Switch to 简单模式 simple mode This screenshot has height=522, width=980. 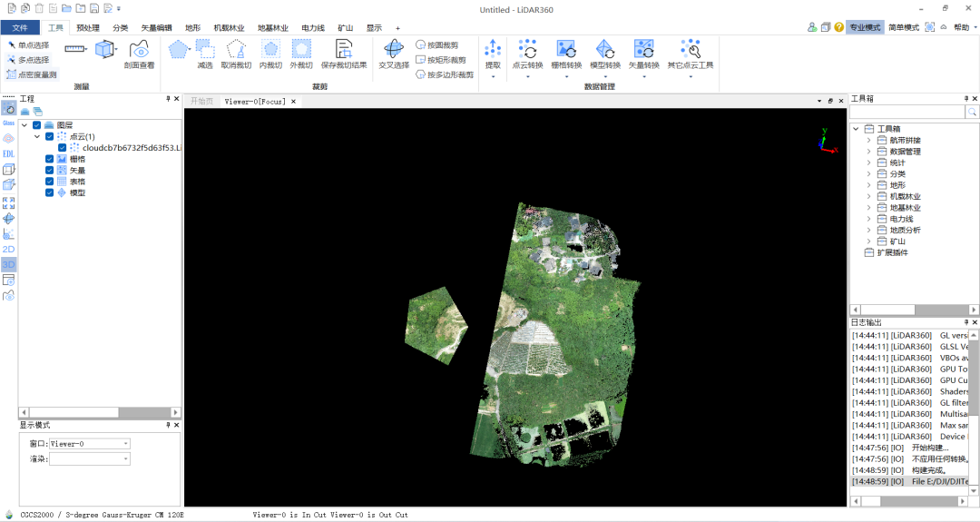(903, 27)
